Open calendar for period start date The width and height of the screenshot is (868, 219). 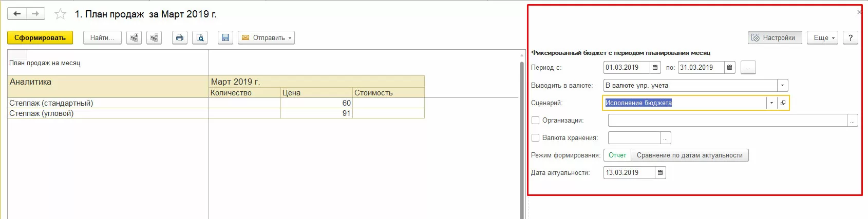[655, 67]
